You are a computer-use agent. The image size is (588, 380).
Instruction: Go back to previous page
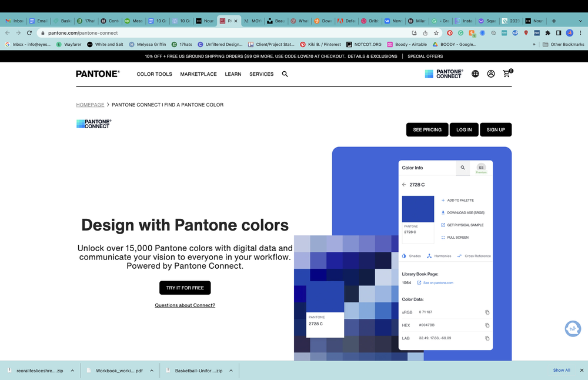8,33
